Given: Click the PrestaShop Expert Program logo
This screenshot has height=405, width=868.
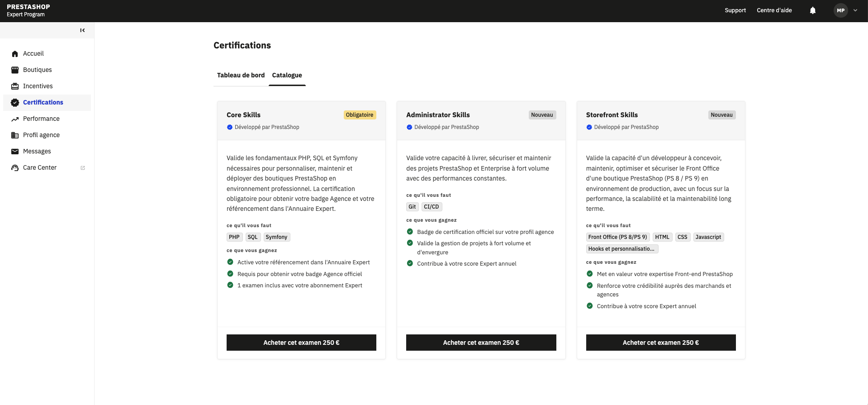Looking at the screenshot, I should [x=28, y=10].
